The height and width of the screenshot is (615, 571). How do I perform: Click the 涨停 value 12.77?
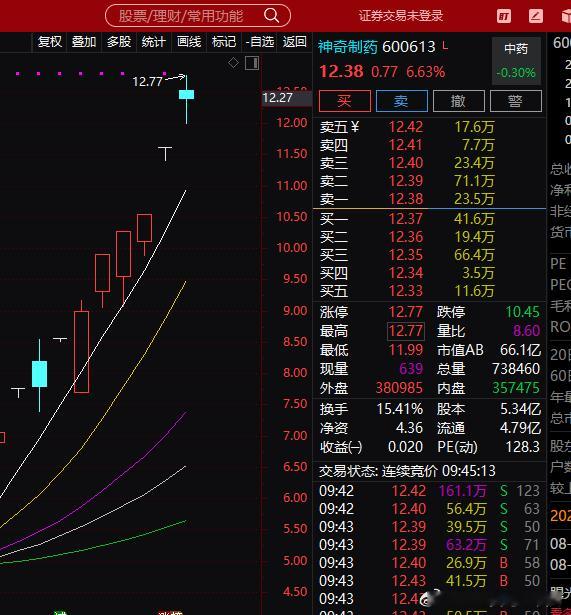(x=406, y=312)
